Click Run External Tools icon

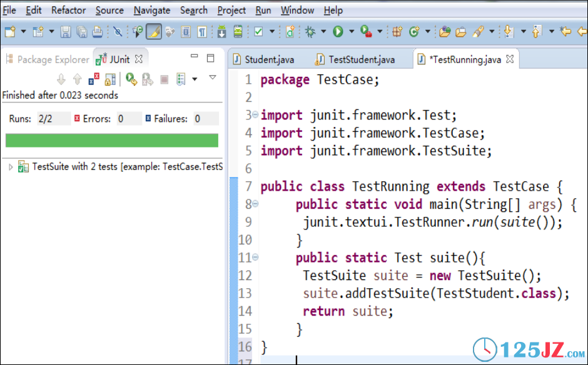[x=366, y=31]
